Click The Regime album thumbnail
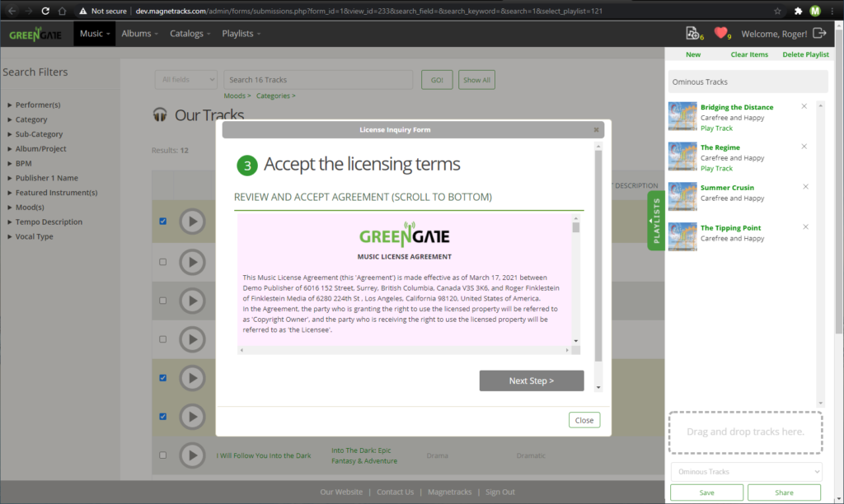The image size is (844, 504). (x=682, y=156)
